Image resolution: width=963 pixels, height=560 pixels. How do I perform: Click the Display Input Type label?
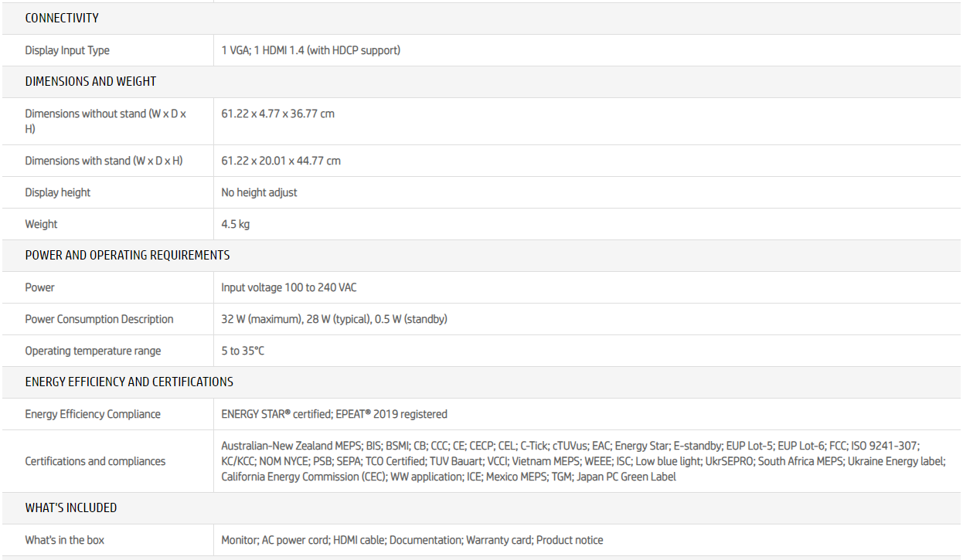67,50
